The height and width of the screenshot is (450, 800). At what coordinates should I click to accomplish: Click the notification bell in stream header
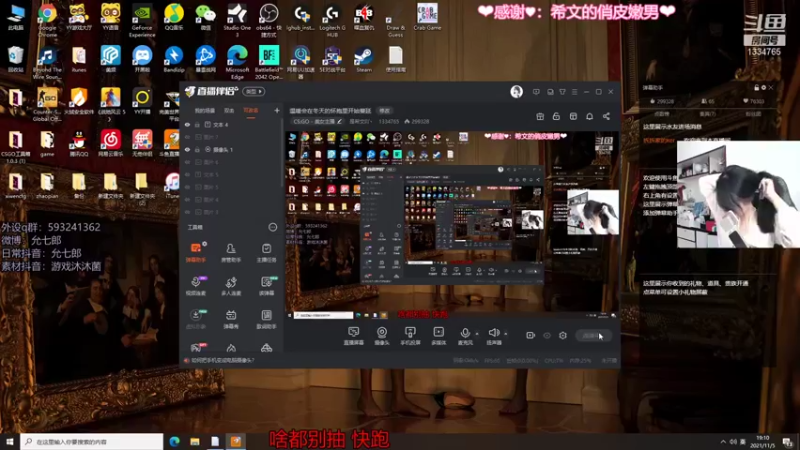tap(589, 116)
